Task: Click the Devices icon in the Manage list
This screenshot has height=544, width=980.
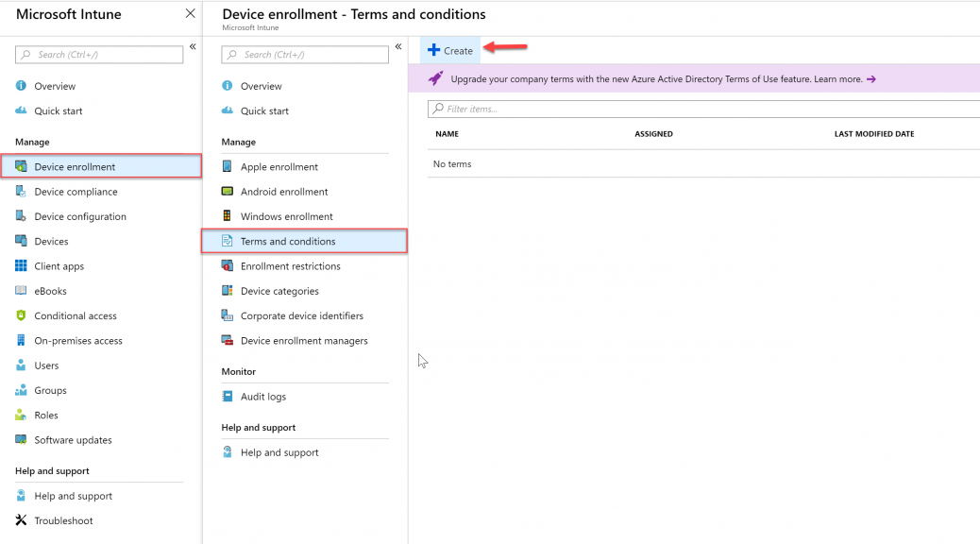Action: [22, 241]
